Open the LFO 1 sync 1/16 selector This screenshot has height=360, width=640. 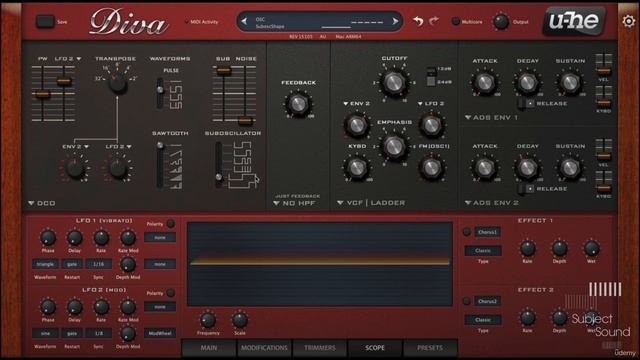pyautogui.click(x=98, y=264)
